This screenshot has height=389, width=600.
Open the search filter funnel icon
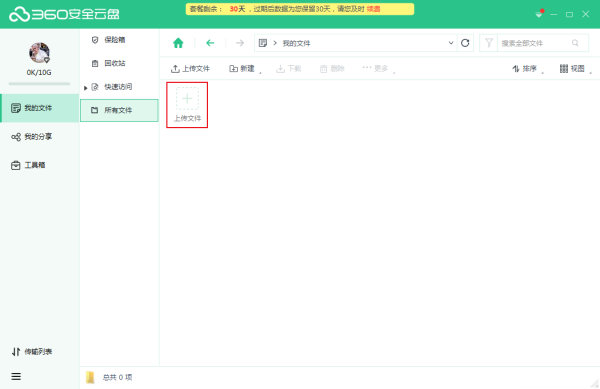489,43
